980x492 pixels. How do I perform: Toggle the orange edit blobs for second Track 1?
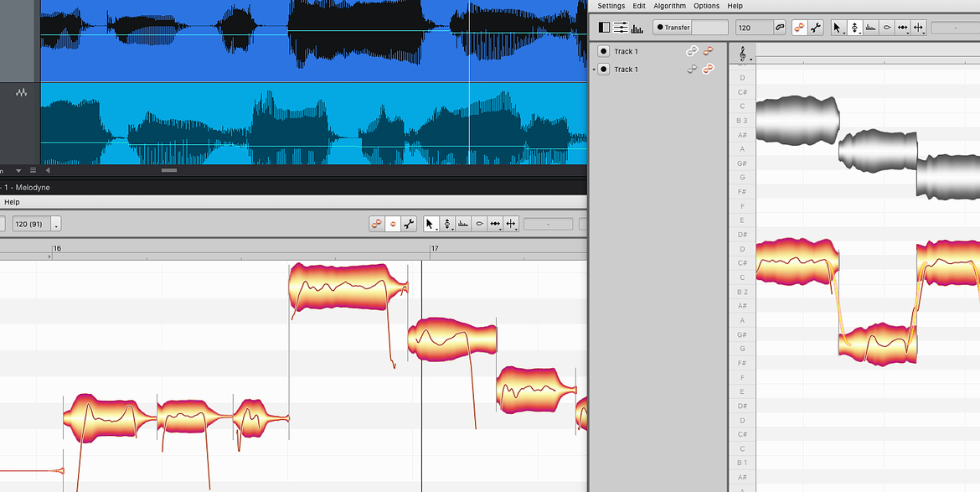[708, 70]
